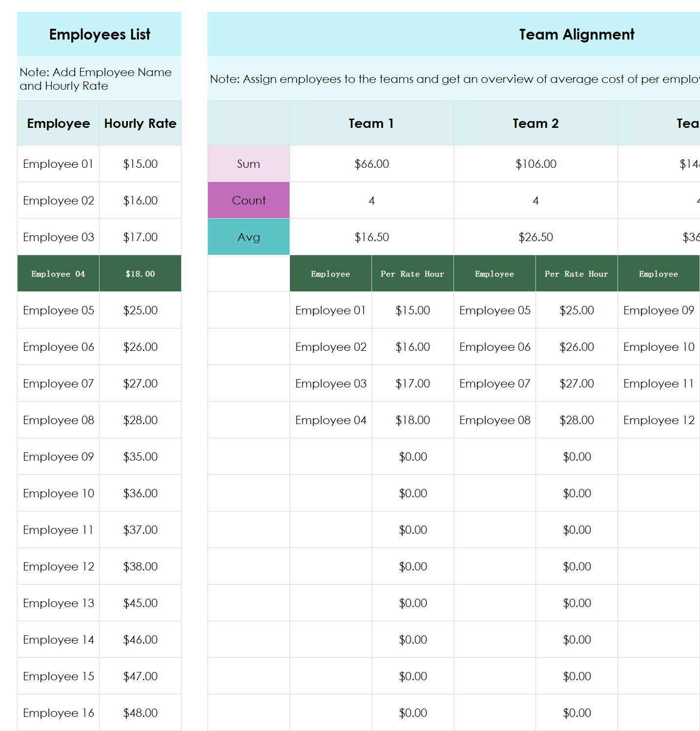Screen dimensions: 700x731
Task: Select the Employee column header in Employees List
Action: [59, 123]
